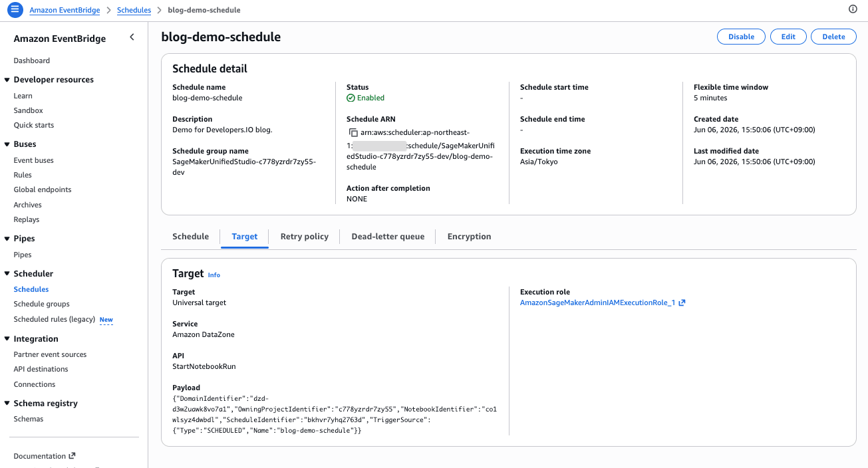Open Event buses in the sidebar
The height and width of the screenshot is (468, 868).
coord(33,160)
